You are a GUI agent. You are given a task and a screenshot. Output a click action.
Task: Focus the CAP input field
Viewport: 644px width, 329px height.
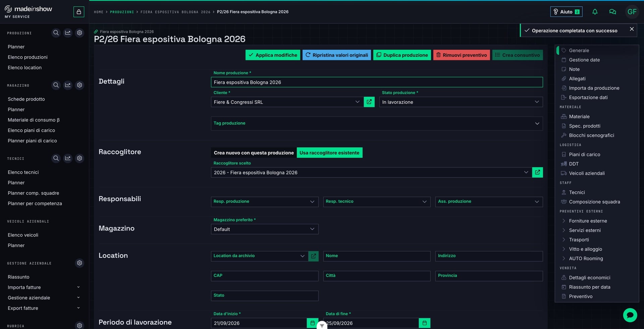pos(265,276)
